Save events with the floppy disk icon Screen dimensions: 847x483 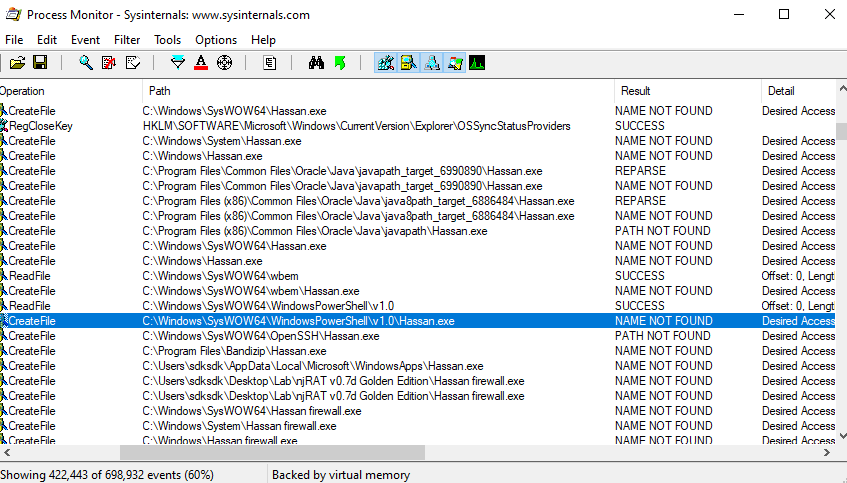[x=40, y=63]
